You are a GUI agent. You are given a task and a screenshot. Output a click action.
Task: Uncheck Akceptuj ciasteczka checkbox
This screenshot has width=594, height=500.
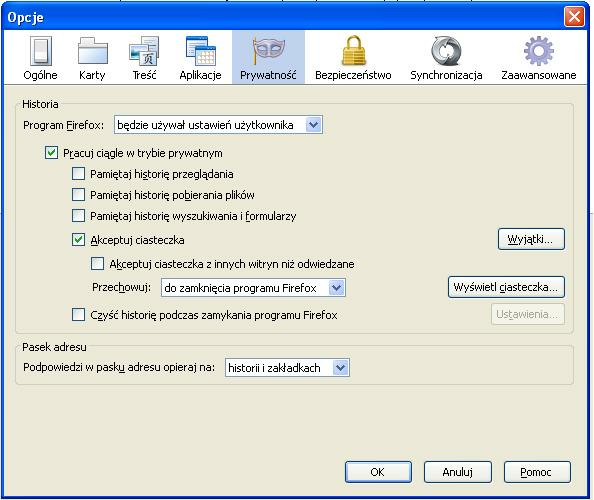click(78, 240)
